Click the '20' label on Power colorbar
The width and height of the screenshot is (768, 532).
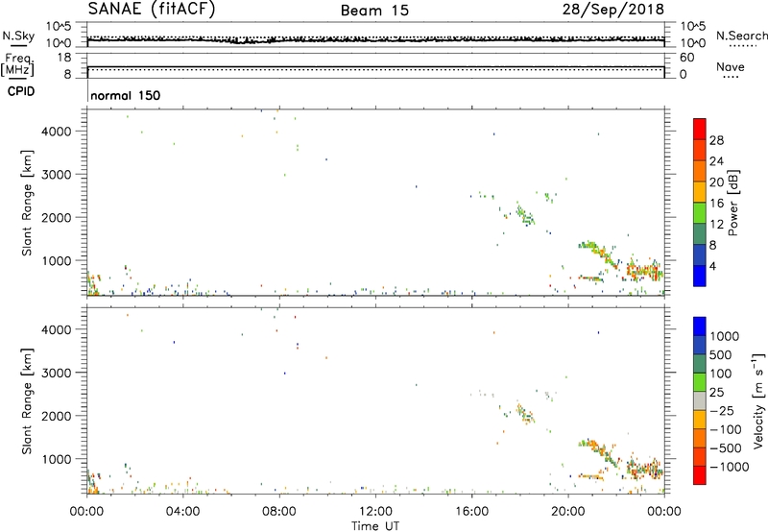coord(716,182)
